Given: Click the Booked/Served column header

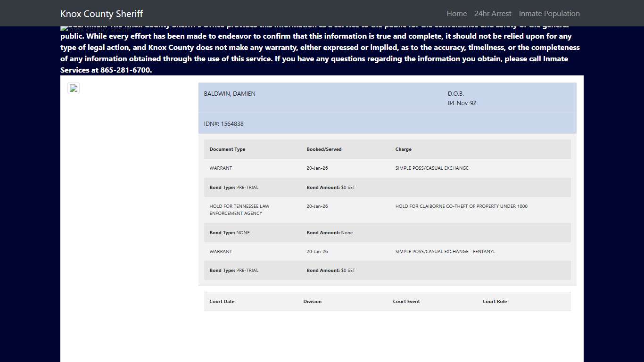Looking at the screenshot, I should 324,149.
